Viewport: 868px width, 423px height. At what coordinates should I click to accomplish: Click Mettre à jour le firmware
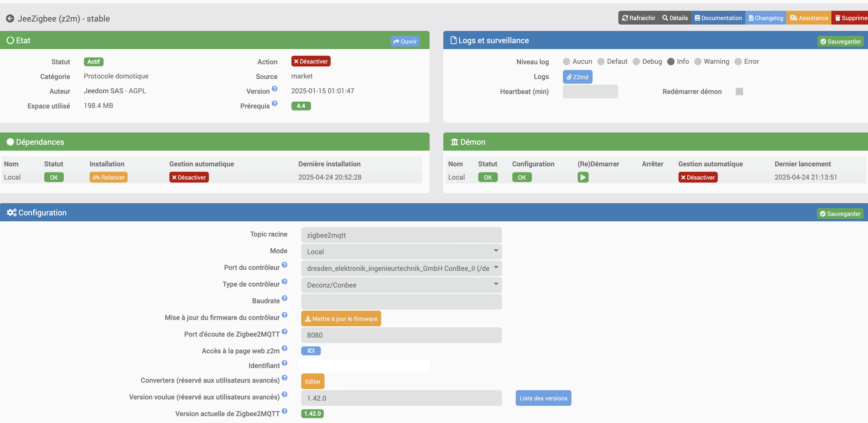pyautogui.click(x=341, y=318)
